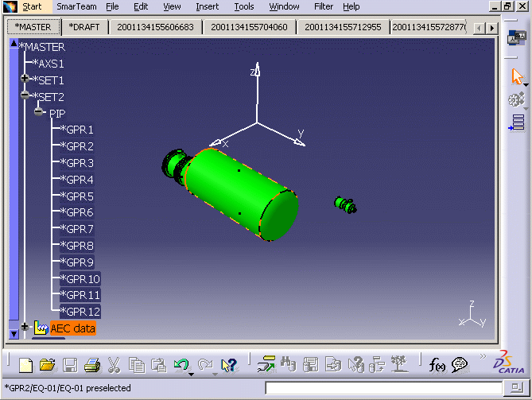Open the Select tool flyout arrow
Screen dimensions: 532x400
pos(526,85)
